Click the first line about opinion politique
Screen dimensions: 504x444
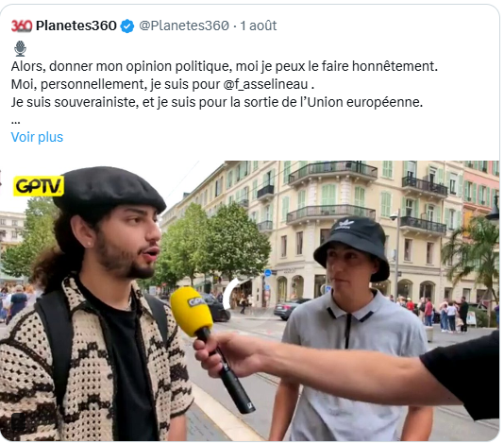(225, 66)
